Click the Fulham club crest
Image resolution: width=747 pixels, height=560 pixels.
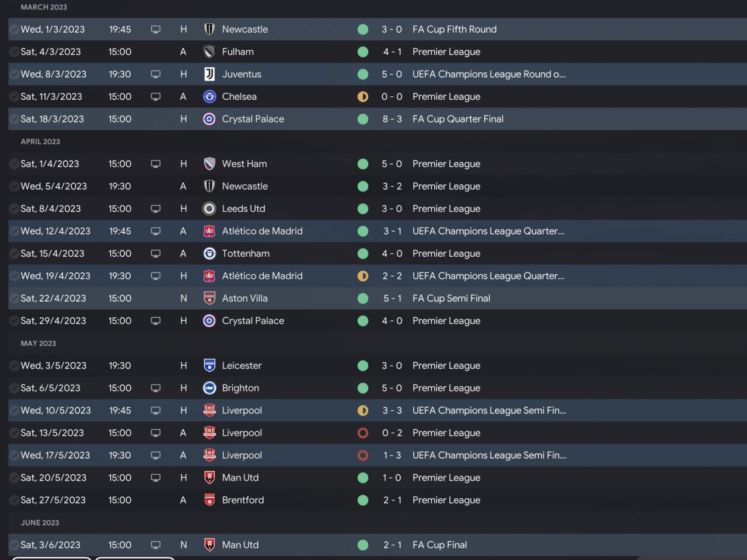coord(209,52)
